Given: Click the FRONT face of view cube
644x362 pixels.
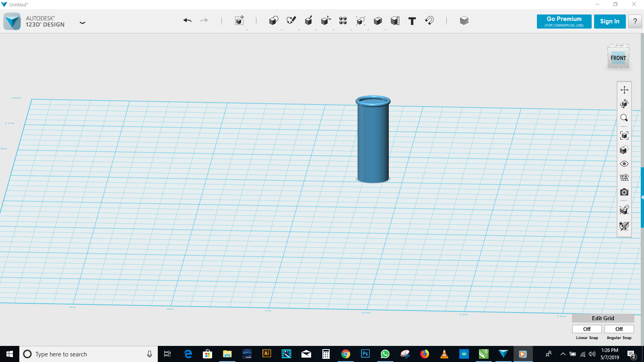Looking at the screenshot, I should [x=618, y=58].
